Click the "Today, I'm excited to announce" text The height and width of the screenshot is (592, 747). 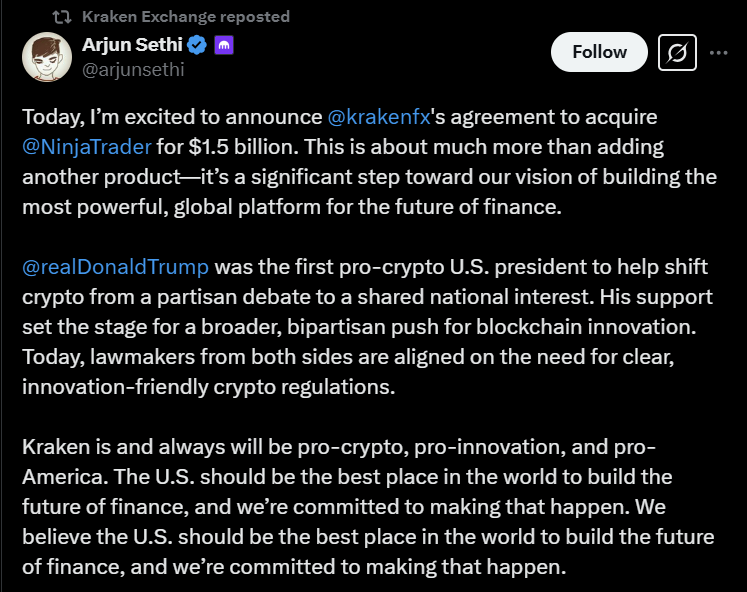tap(168, 117)
